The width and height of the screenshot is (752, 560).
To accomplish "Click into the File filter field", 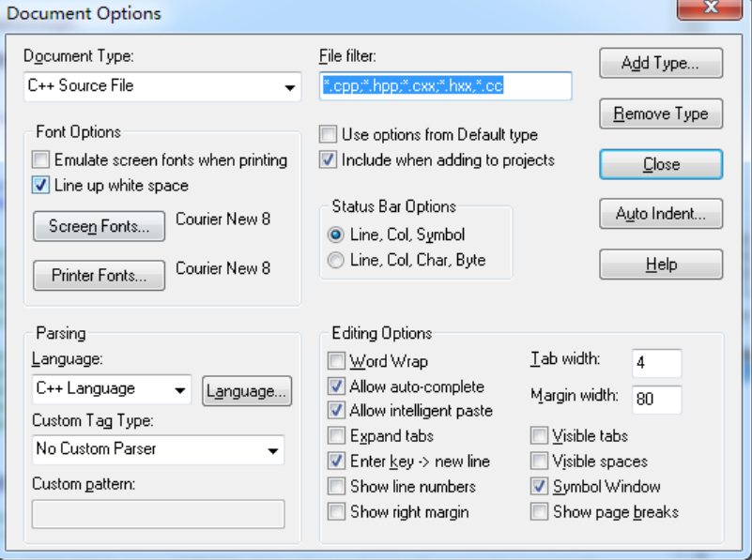I will click(x=446, y=86).
